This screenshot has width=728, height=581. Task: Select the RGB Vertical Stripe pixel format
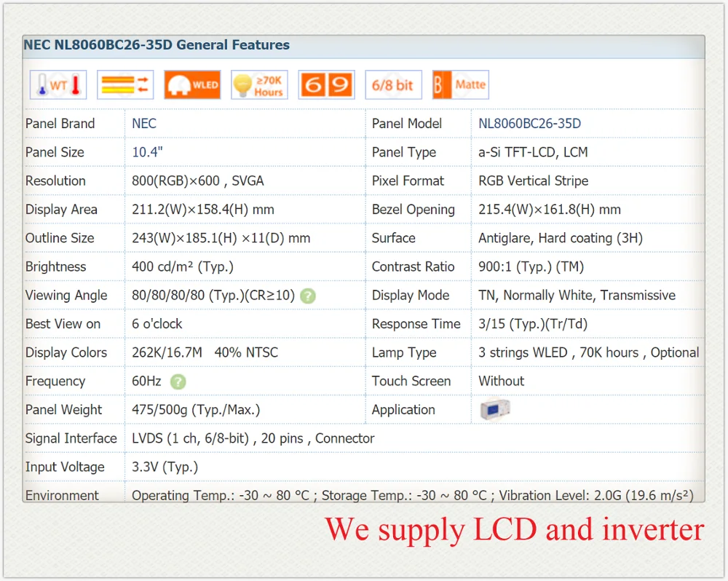pyautogui.click(x=533, y=181)
